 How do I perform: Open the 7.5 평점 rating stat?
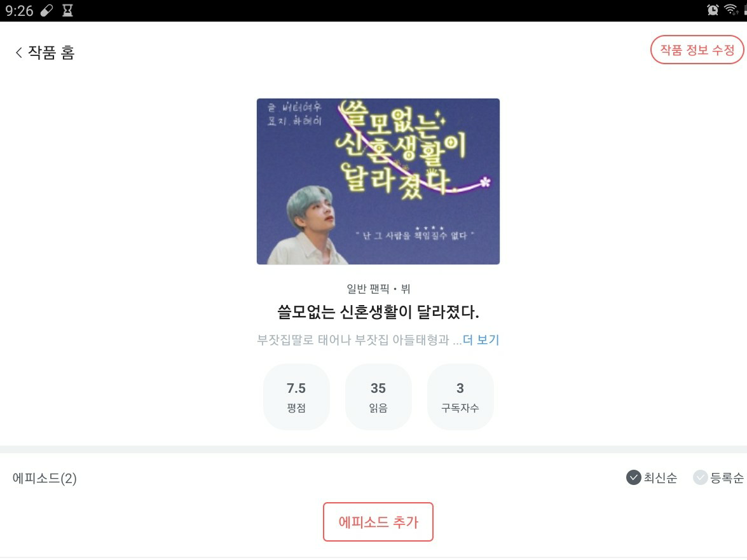[296, 397]
